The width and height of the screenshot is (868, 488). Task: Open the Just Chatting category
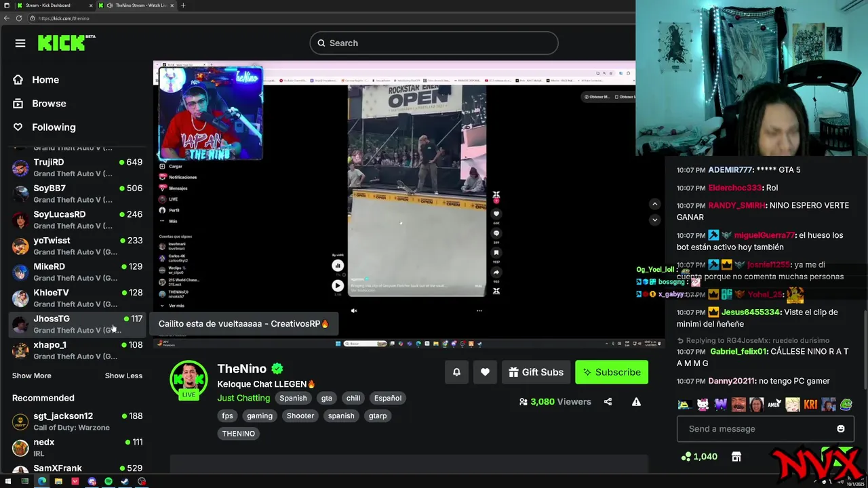pyautogui.click(x=243, y=398)
